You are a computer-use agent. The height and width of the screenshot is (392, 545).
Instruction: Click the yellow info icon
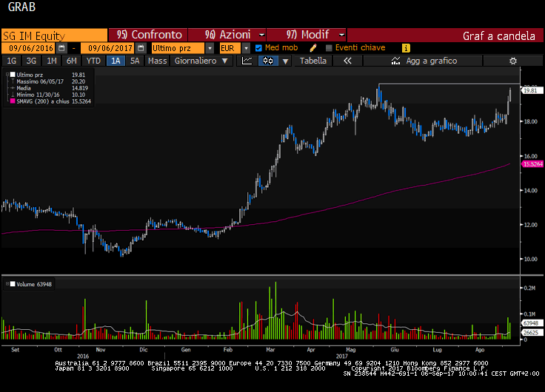pyautogui.click(x=406, y=47)
